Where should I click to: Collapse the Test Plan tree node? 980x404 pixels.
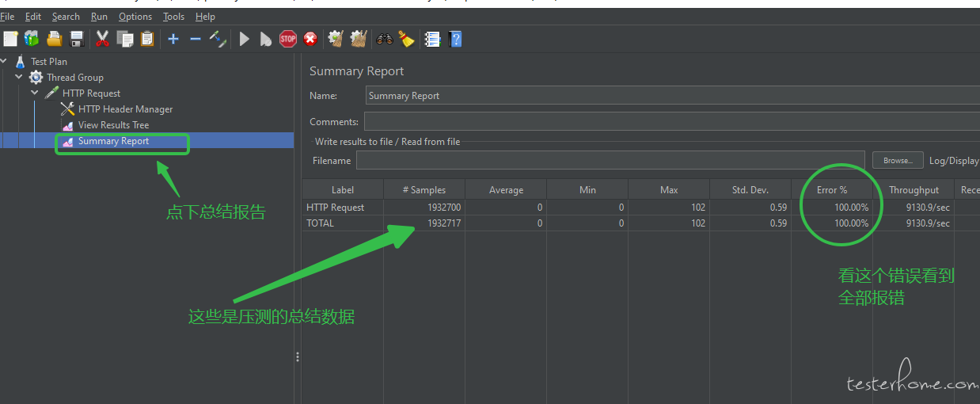click(x=4, y=61)
